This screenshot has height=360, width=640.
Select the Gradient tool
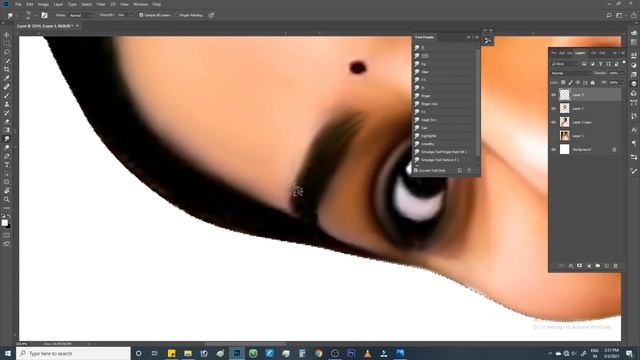(x=7, y=130)
